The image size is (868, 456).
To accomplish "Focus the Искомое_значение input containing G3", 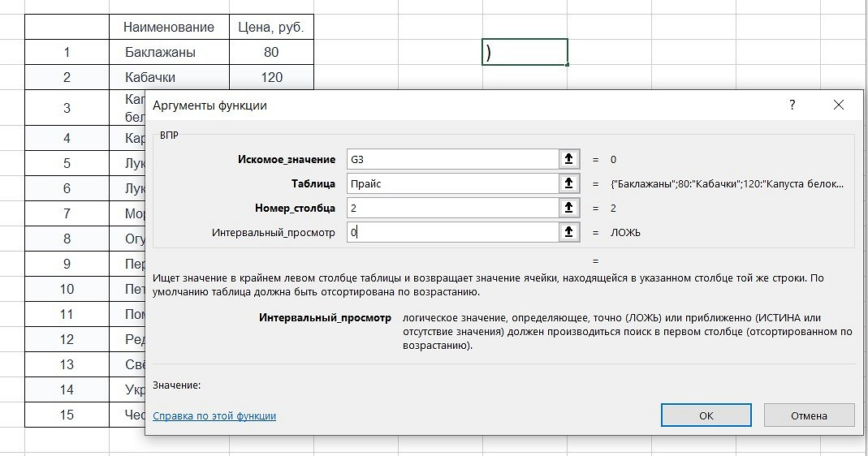I will [x=453, y=159].
